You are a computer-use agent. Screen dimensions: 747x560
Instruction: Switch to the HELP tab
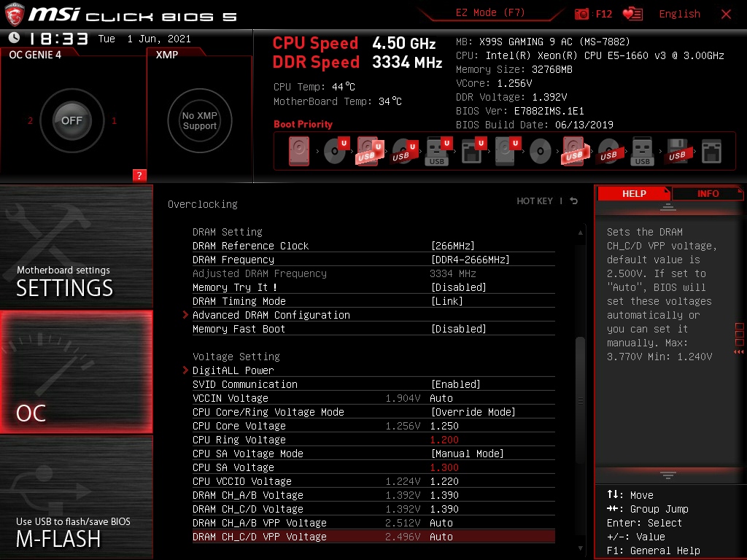tap(634, 193)
